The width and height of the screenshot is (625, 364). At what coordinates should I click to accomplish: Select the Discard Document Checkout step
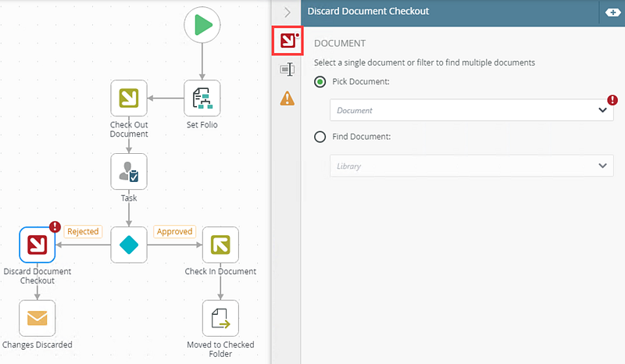coord(37,244)
